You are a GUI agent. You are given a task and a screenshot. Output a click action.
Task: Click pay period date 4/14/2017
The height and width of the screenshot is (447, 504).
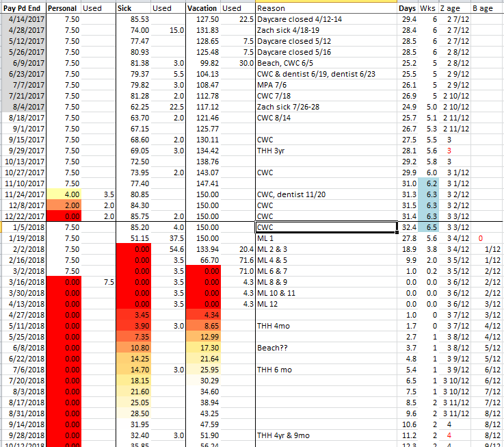click(23, 19)
